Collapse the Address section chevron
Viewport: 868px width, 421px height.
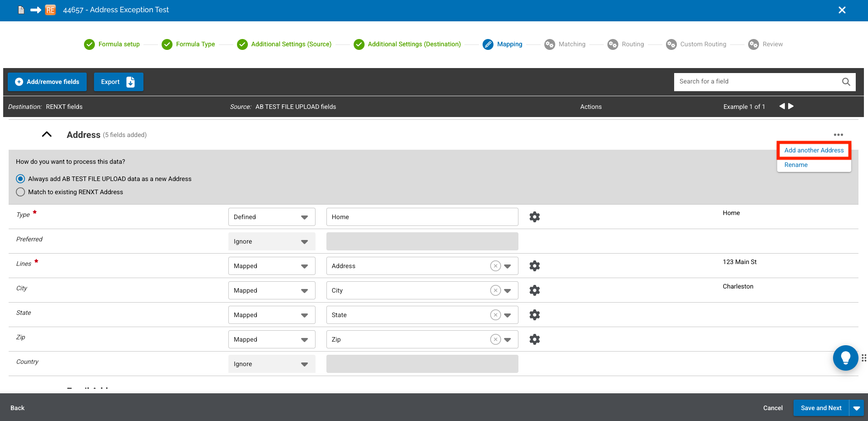pyautogui.click(x=47, y=134)
